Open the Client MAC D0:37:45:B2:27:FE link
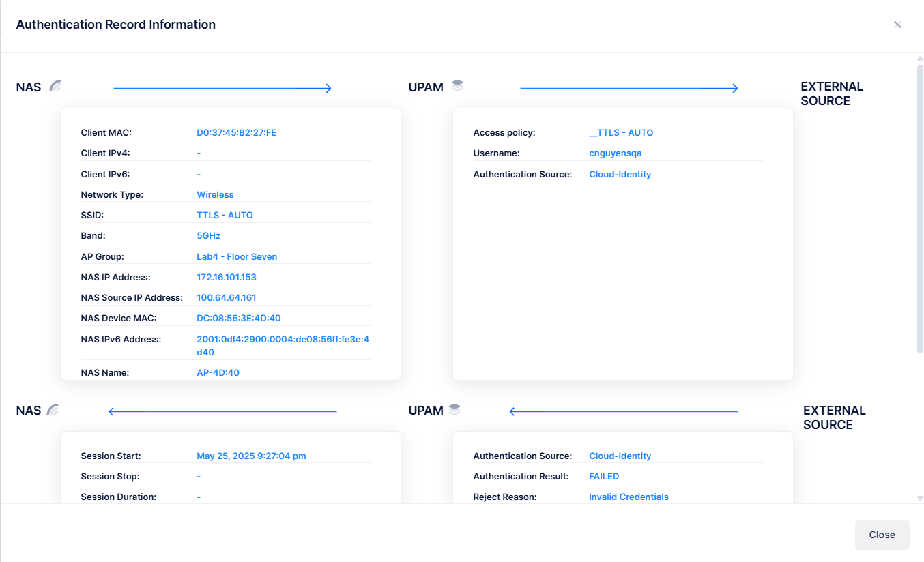This screenshot has width=924, height=562. tap(236, 132)
